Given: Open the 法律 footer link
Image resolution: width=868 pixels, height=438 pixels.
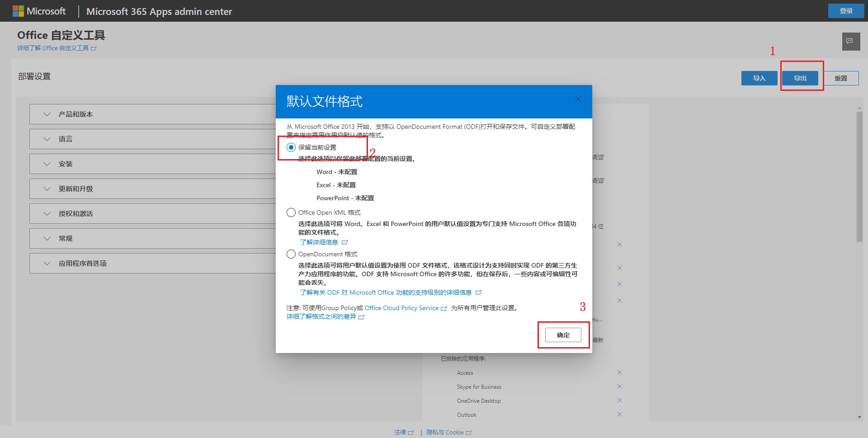Looking at the screenshot, I should tap(404, 432).
